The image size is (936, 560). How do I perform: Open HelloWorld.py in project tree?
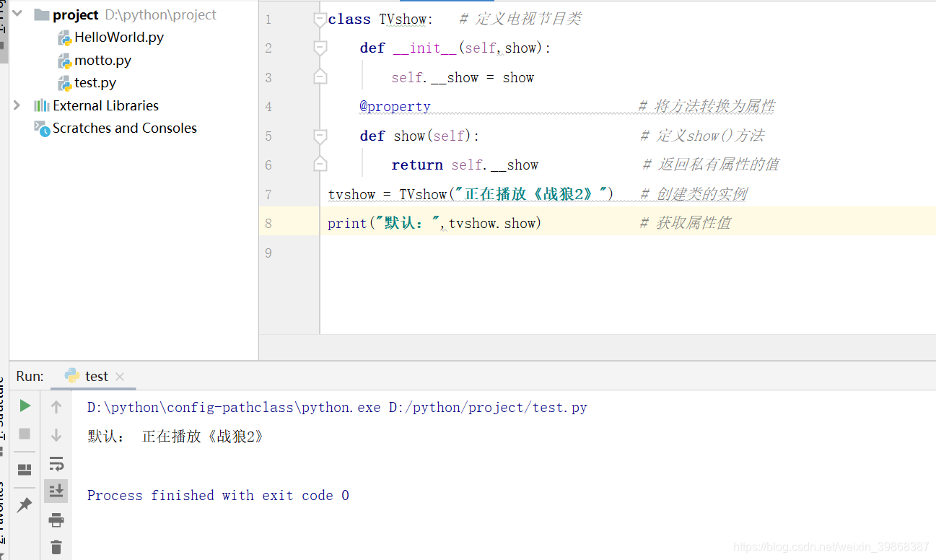click(119, 37)
